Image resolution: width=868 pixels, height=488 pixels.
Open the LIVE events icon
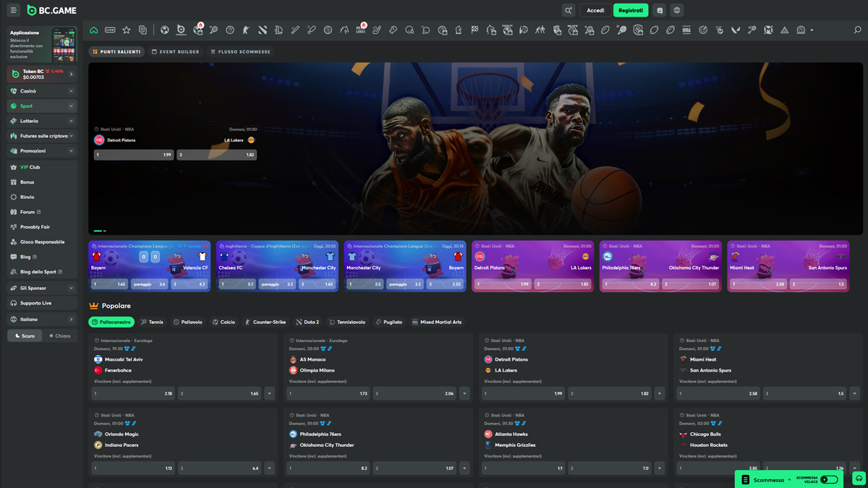click(110, 30)
